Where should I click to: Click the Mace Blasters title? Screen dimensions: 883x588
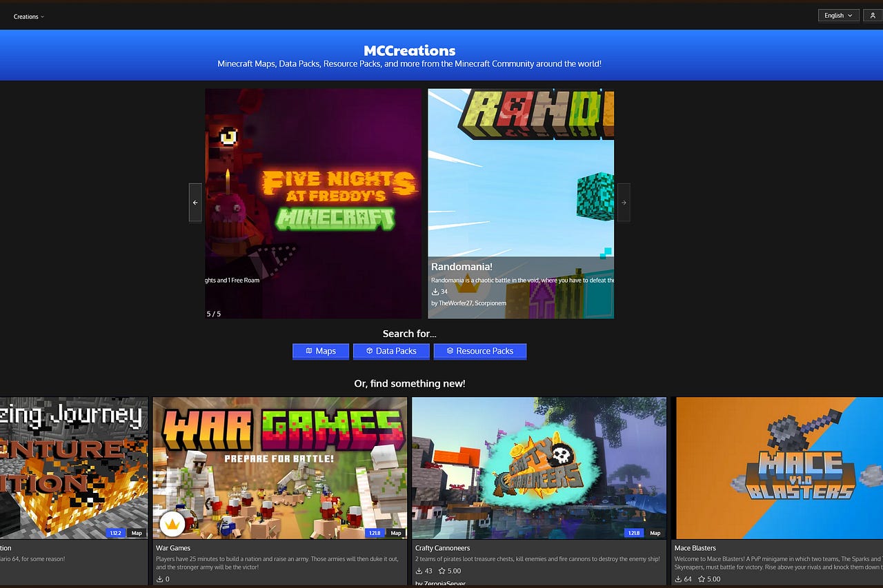[695, 549]
